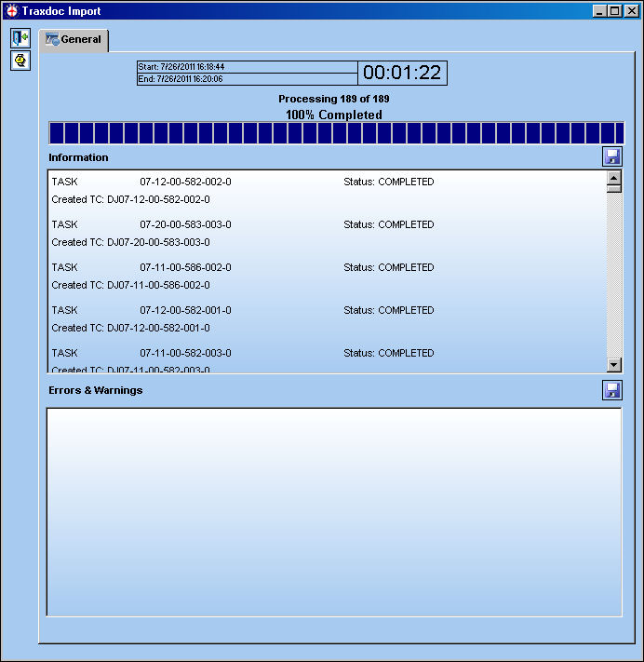Click the Start: 7/26/2011 16:18:44 field

(x=248, y=67)
